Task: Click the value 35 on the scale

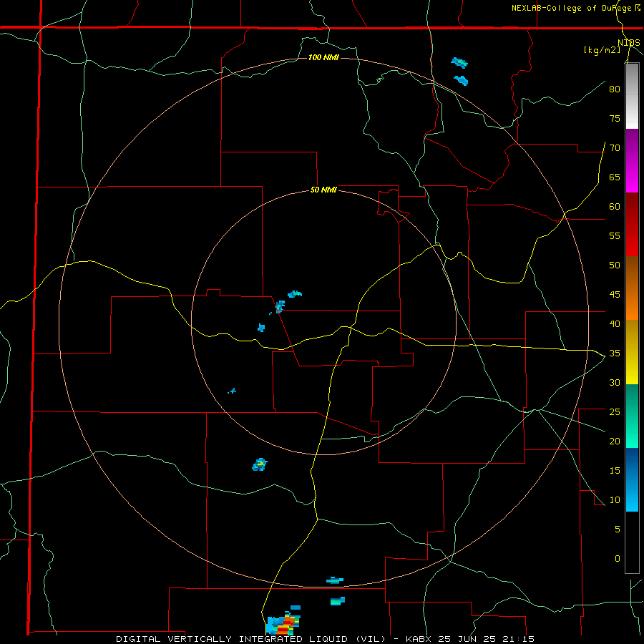Action: pyautogui.click(x=615, y=353)
